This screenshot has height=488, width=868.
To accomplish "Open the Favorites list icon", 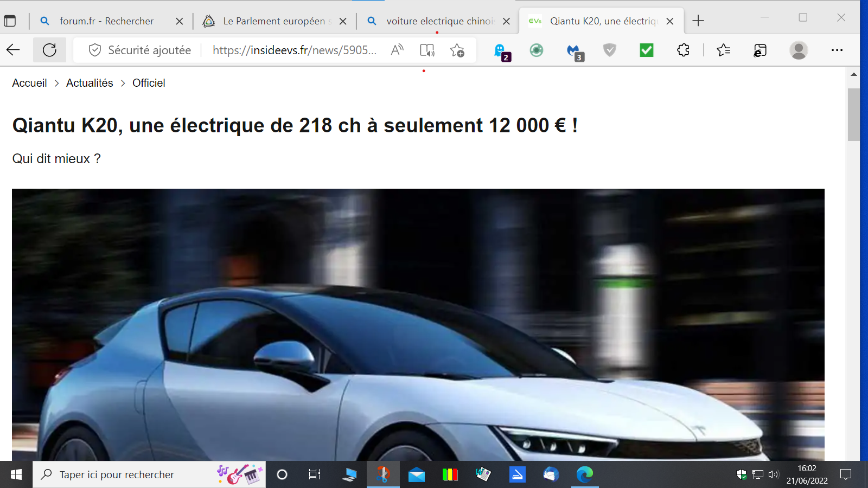I will point(723,50).
